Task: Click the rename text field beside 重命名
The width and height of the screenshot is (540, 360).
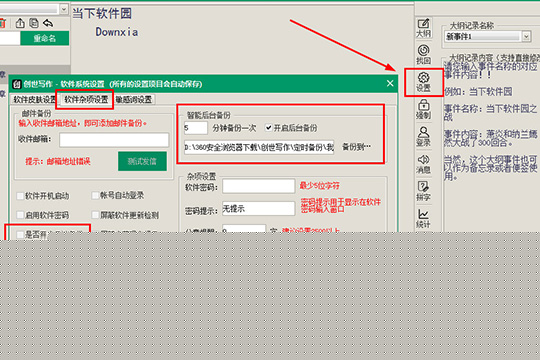Action: pos(10,38)
